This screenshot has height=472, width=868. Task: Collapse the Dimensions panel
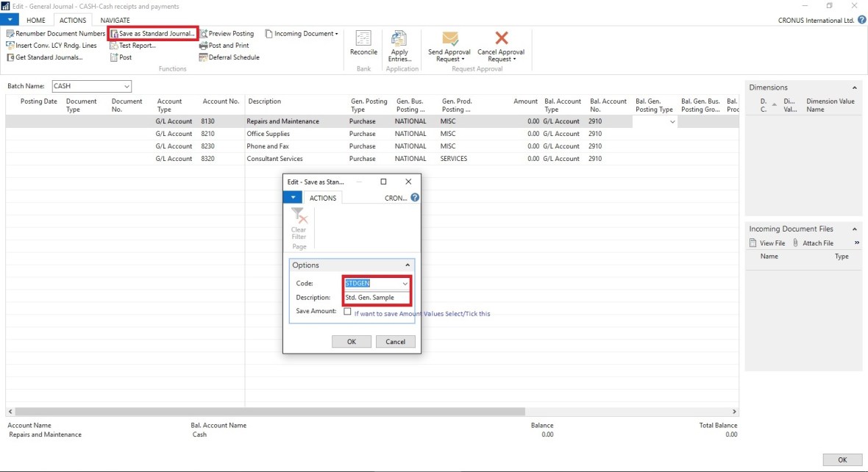(854, 87)
